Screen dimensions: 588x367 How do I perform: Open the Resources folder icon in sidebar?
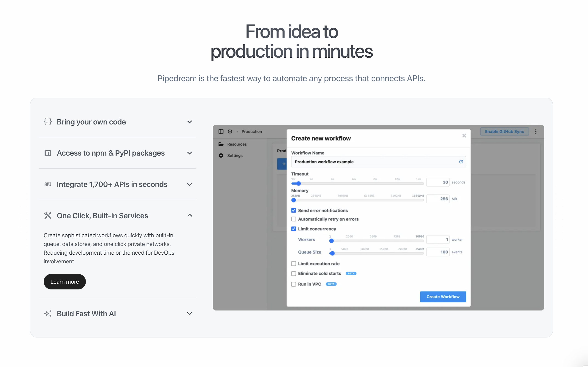(x=221, y=144)
